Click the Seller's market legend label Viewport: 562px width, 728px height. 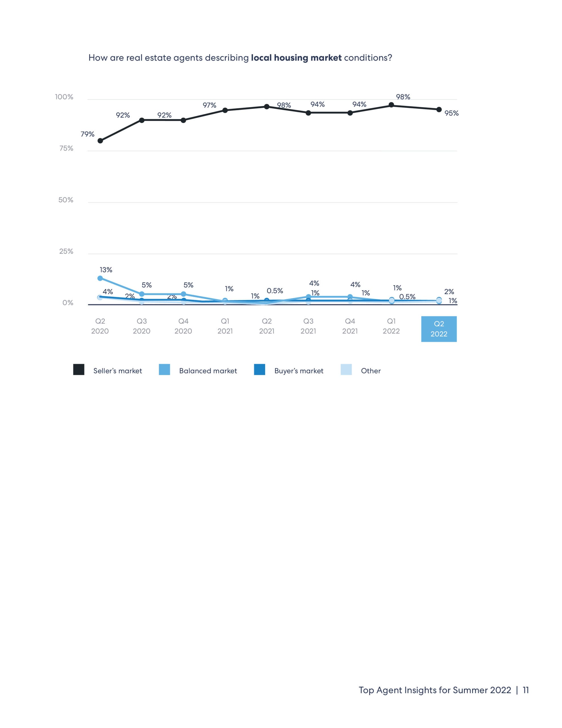click(118, 371)
